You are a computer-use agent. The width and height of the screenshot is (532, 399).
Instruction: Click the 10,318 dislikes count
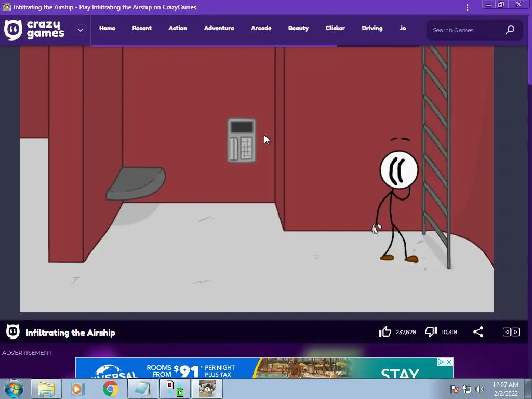[x=449, y=332]
